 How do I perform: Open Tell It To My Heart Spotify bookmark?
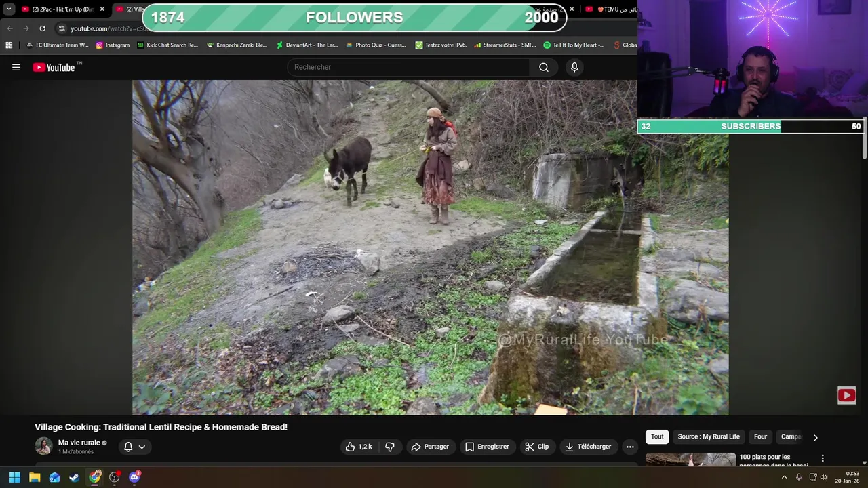coord(574,45)
